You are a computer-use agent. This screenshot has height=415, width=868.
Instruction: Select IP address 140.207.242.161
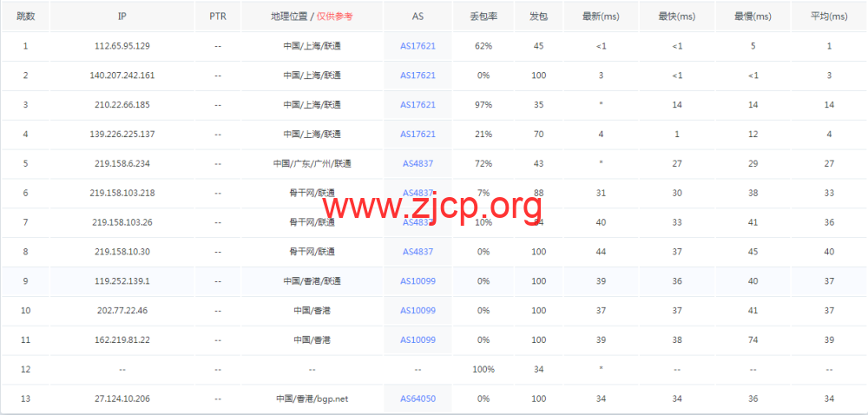[x=122, y=76]
